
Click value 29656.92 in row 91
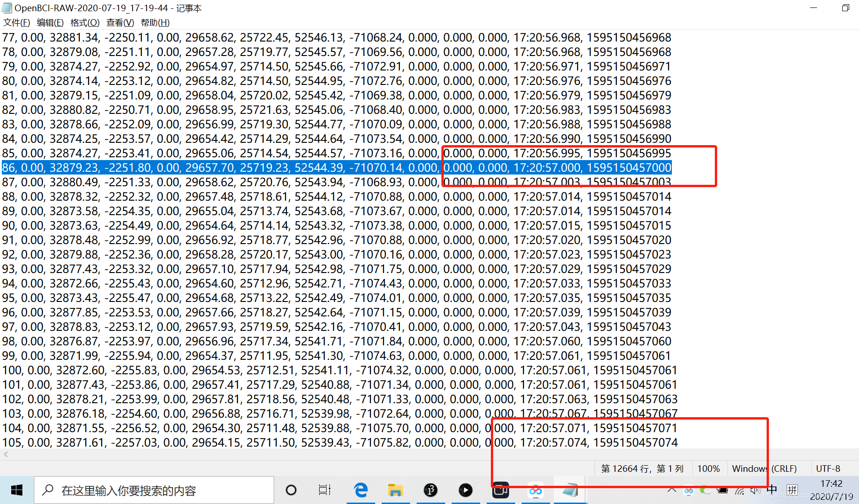209,240
